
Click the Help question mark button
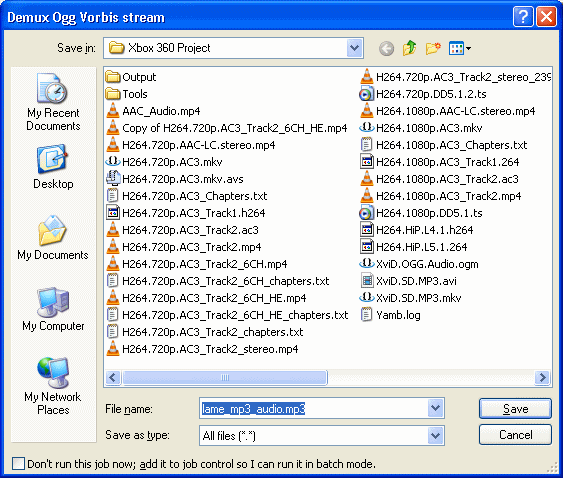click(x=523, y=17)
